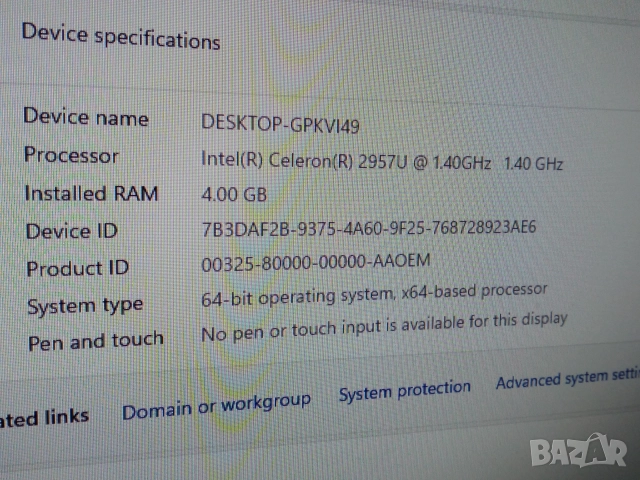
Task: Select the No pen or touch input text
Action: (384, 328)
